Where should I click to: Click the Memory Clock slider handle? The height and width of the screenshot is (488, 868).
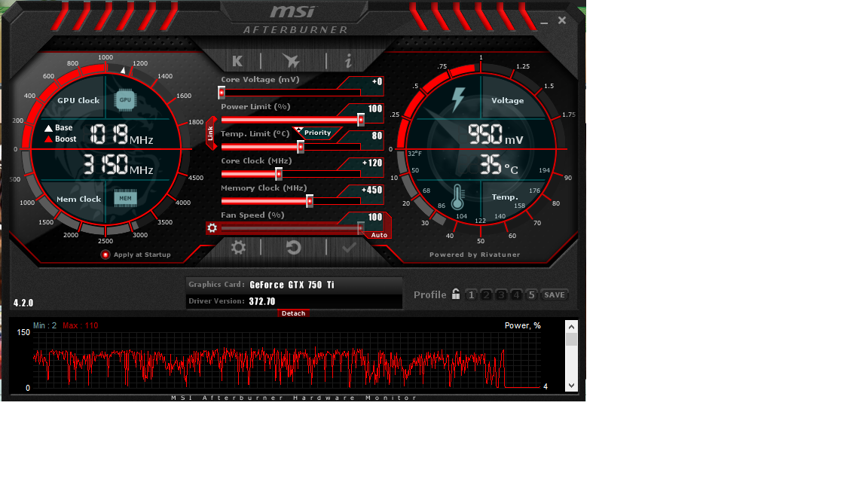pos(310,201)
